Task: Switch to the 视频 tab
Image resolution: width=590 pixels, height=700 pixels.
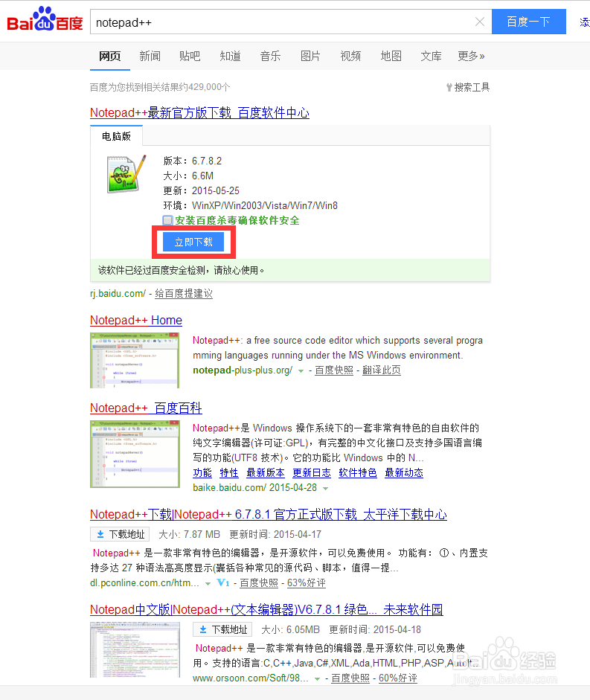Action: pyautogui.click(x=350, y=57)
